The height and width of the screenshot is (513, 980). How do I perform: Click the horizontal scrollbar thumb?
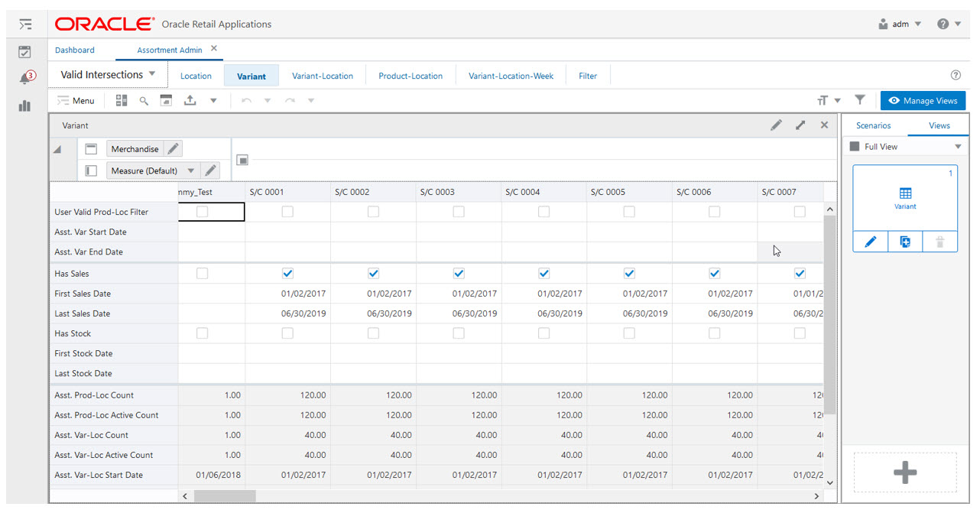pyautogui.click(x=225, y=496)
